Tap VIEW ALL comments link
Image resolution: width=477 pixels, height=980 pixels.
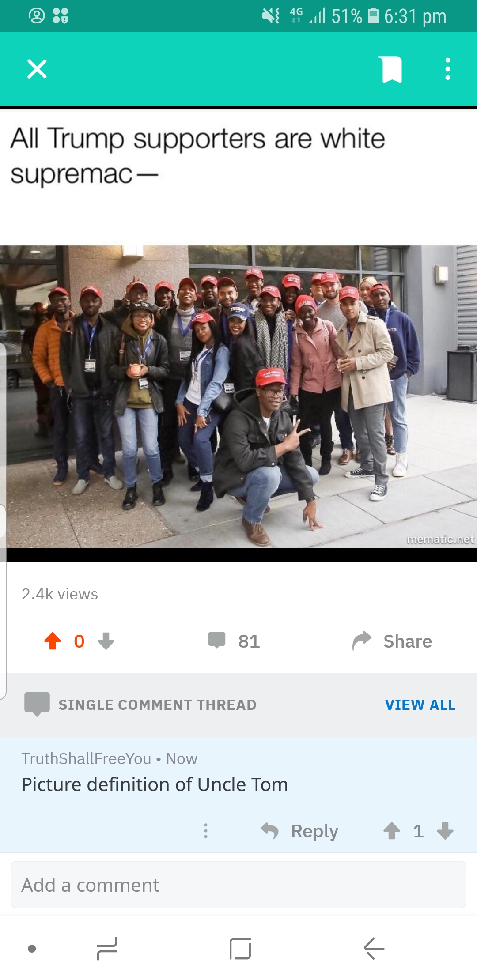(420, 705)
